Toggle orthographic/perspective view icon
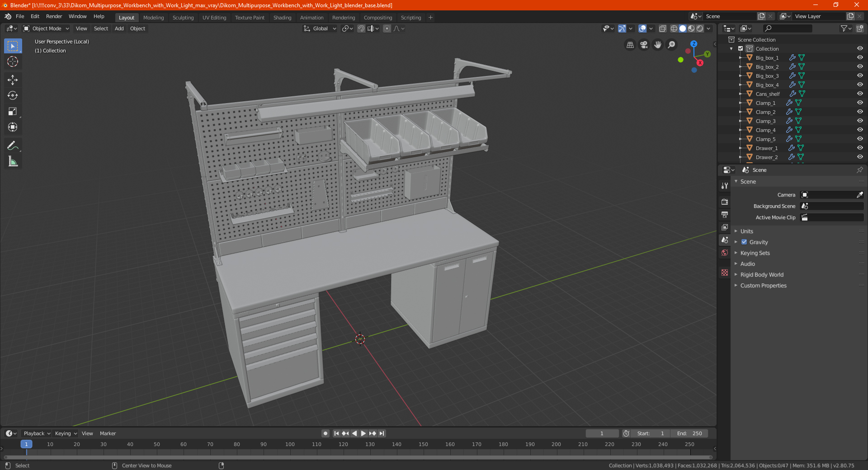The width and height of the screenshot is (868, 470). [x=630, y=45]
